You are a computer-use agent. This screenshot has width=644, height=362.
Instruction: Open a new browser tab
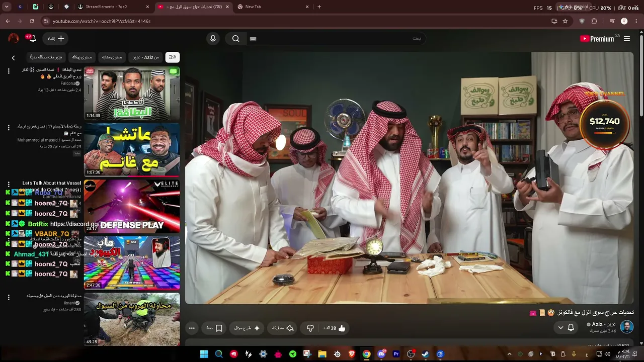click(x=319, y=7)
